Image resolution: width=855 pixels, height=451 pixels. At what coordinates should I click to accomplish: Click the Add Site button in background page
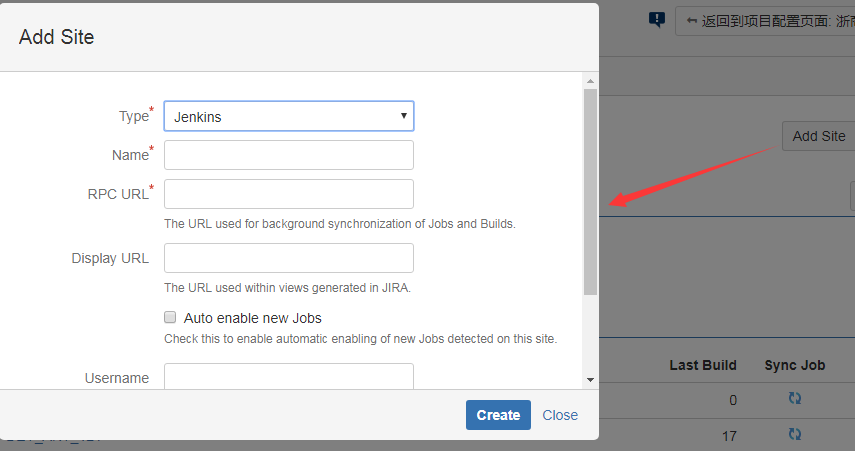click(818, 136)
